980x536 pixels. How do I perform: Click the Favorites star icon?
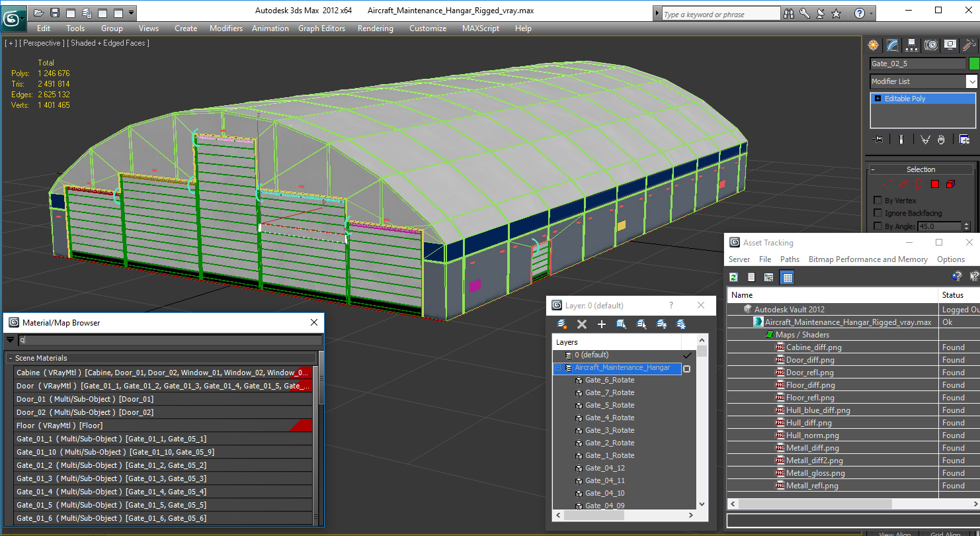837,13
